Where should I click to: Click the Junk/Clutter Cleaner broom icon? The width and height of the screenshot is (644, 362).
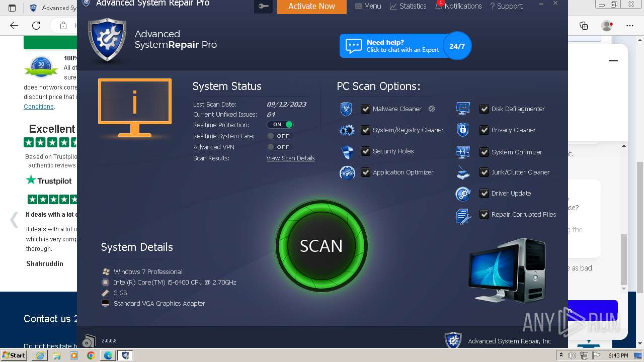pyautogui.click(x=463, y=172)
